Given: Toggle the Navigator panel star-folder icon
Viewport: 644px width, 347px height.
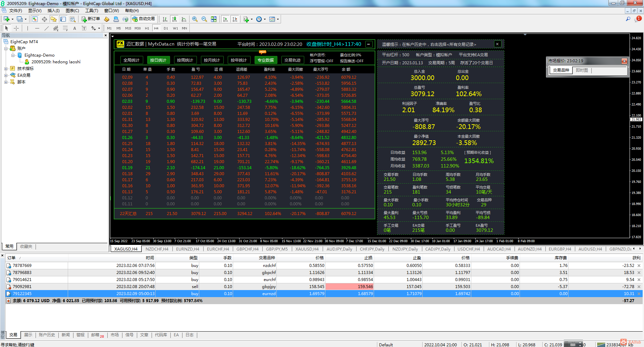Looking at the screenshot, I should pyautogui.click(x=54, y=19).
